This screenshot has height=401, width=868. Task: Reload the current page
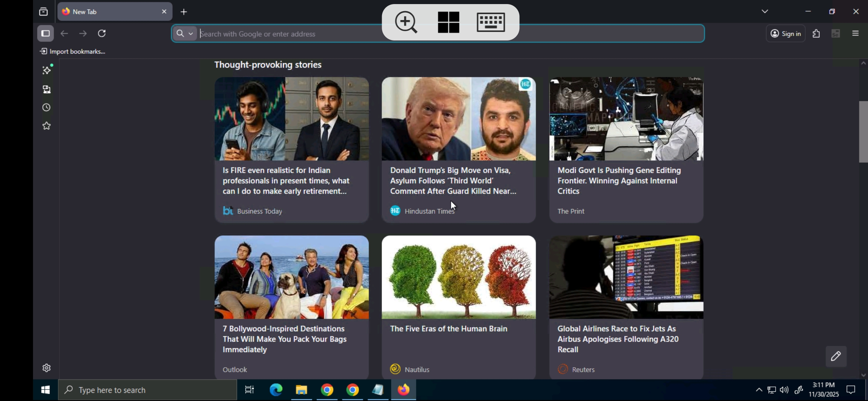[102, 34]
